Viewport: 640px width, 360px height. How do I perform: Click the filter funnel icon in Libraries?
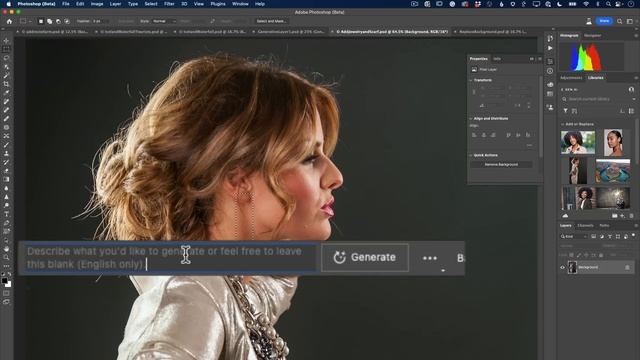[x=565, y=111]
